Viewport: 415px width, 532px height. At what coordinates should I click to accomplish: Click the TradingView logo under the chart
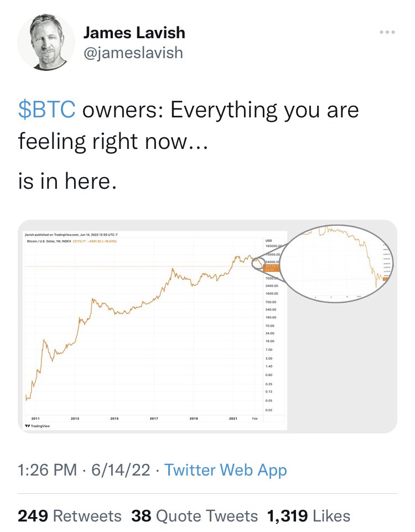(x=38, y=426)
